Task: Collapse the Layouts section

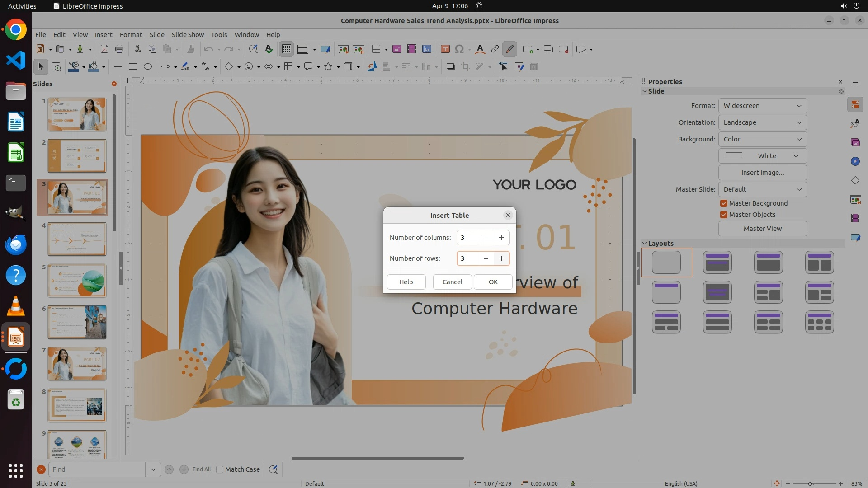Action: [x=645, y=244]
